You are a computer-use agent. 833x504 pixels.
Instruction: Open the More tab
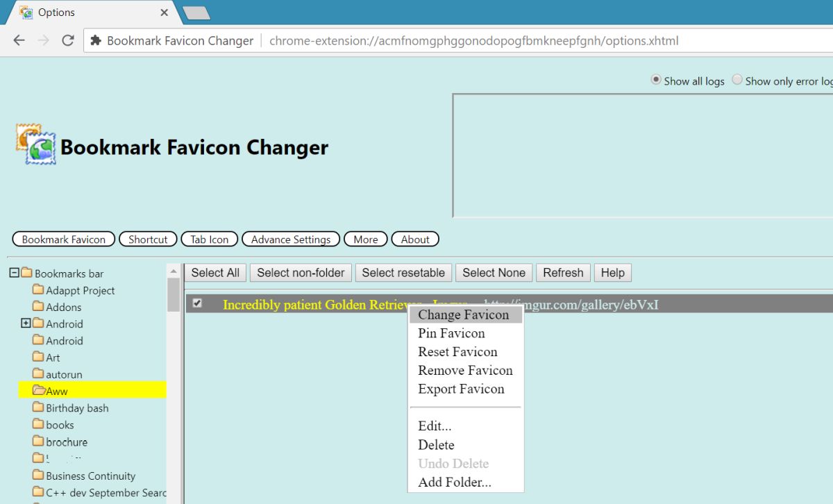pyautogui.click(x=366, y=240)
